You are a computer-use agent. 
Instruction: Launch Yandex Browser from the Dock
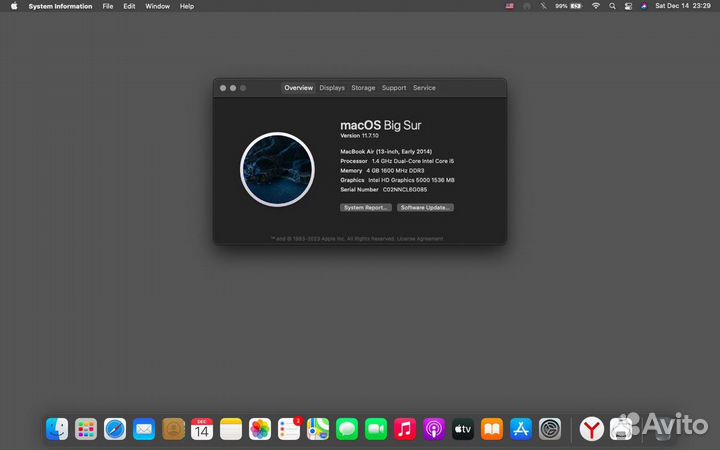pos(591,429)
